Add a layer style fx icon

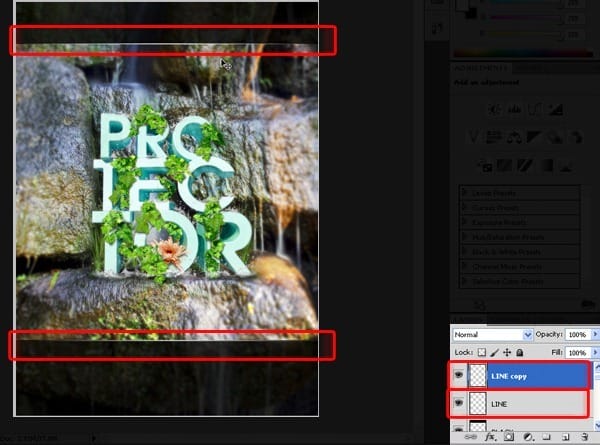(490, 437)
